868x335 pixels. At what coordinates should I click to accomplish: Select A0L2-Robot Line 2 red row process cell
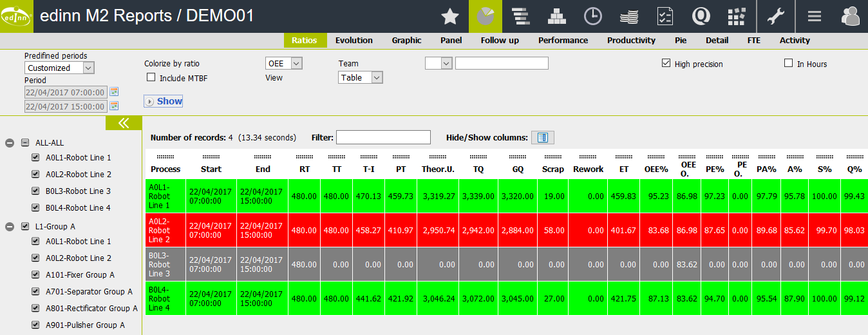point(165,230)
